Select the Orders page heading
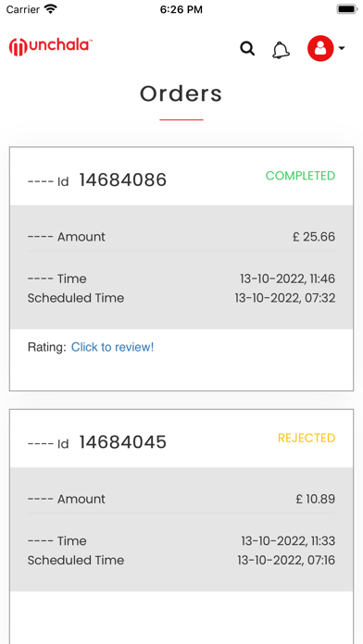Viewport: 363px width, 644px height. pyautogui.click(x=181, y=93)
